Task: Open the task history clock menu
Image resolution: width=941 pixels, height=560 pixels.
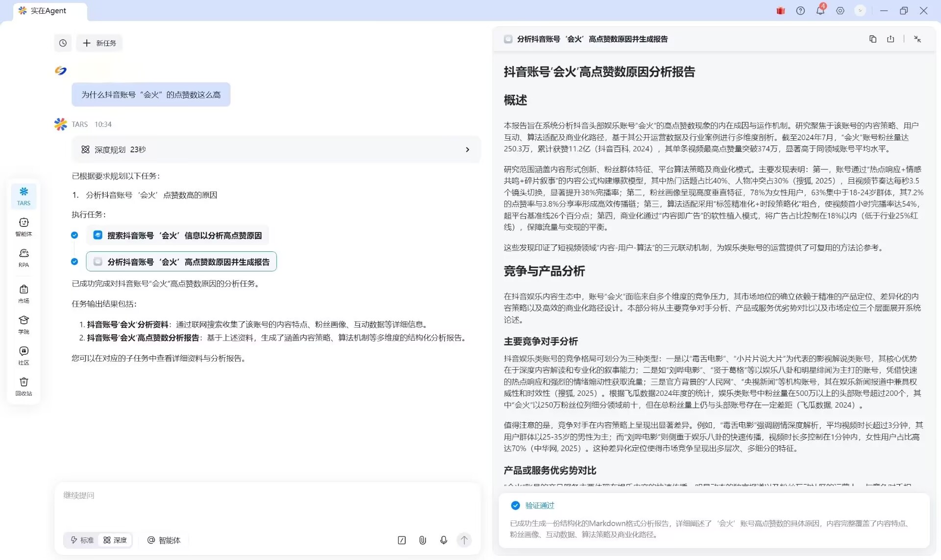Action: point(63,43)
